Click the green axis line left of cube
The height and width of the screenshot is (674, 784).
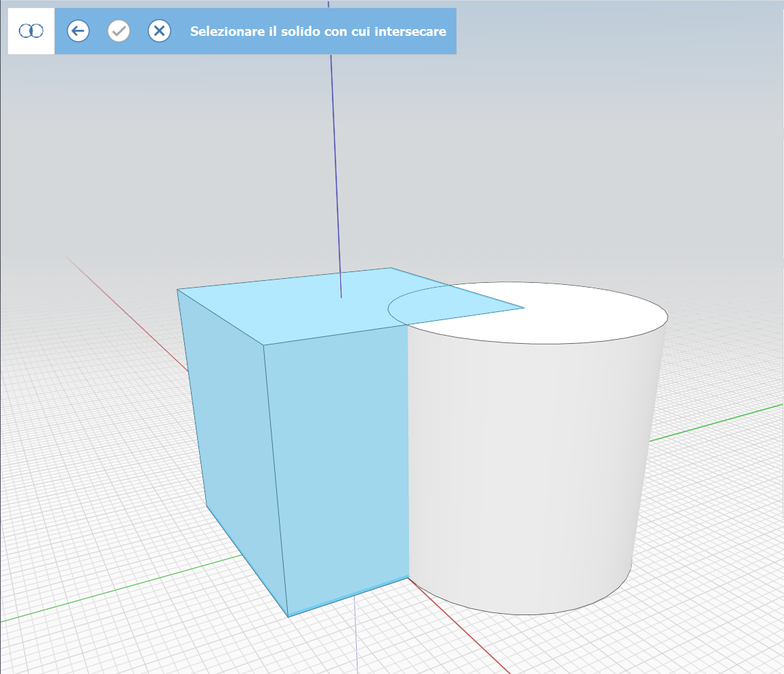pos(122,589)
